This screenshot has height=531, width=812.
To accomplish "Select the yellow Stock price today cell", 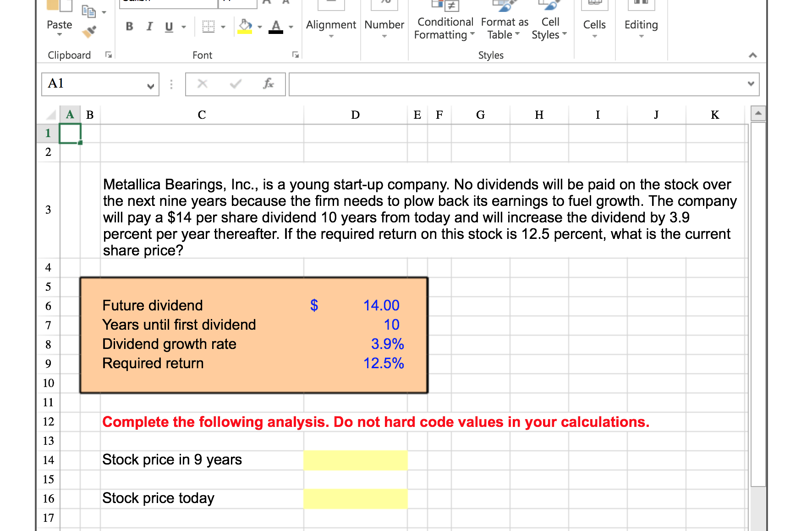I will [x=355, y=498].
